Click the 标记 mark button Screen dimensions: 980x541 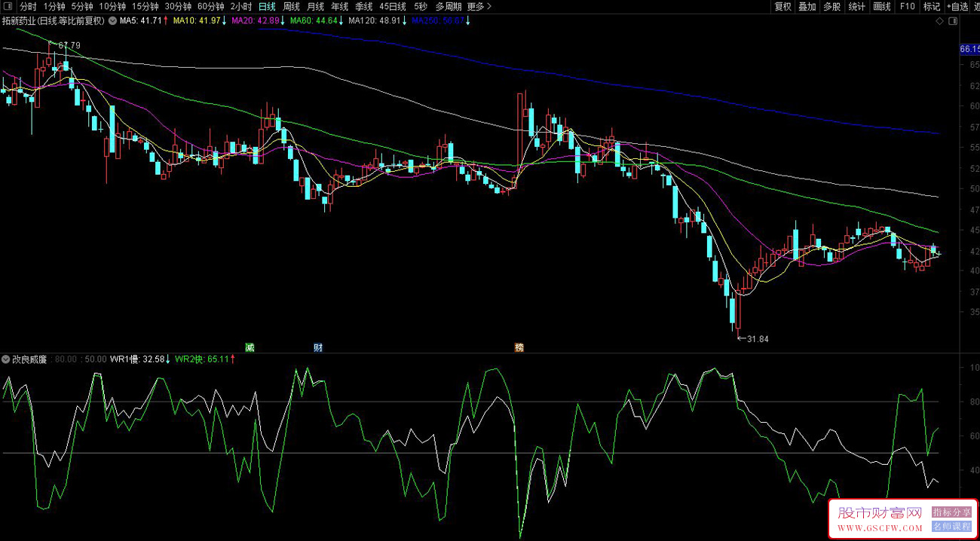coord(932,7)
